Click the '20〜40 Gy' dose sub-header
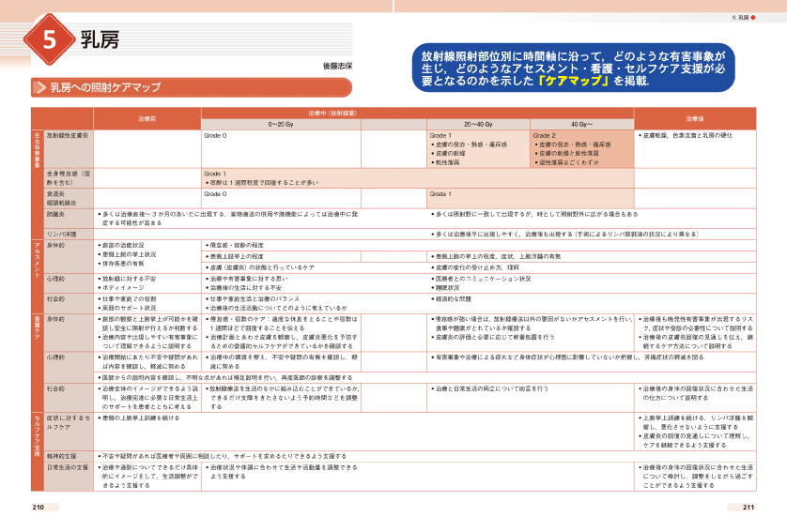Screen dimensions: 787x532 tap(478, 125)
